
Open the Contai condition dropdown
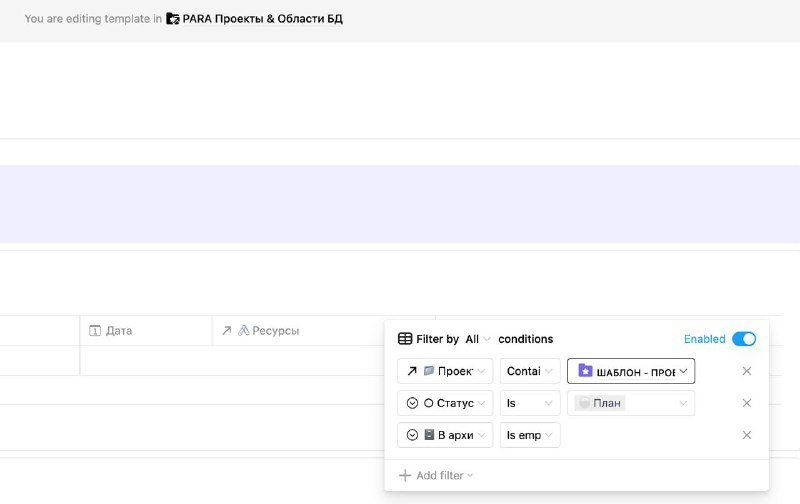pos(530,371)
